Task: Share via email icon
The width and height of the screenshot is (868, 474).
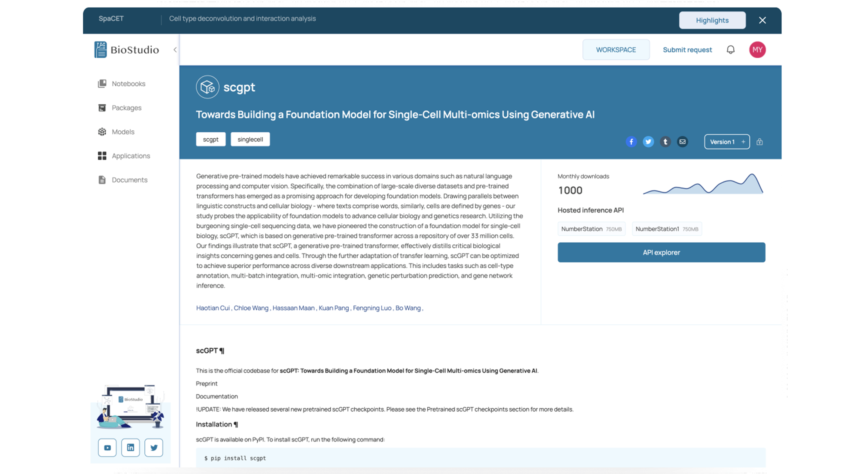Action: [682, 142]
